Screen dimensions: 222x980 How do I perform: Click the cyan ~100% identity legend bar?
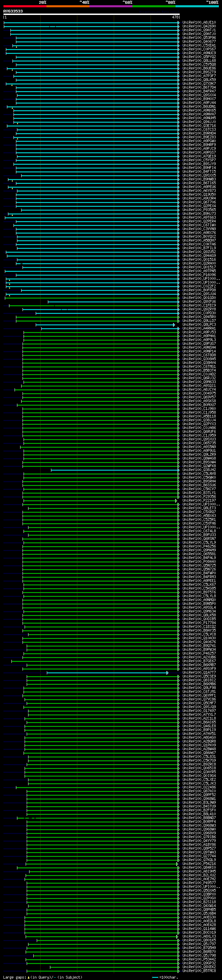(x=197, y=7)
